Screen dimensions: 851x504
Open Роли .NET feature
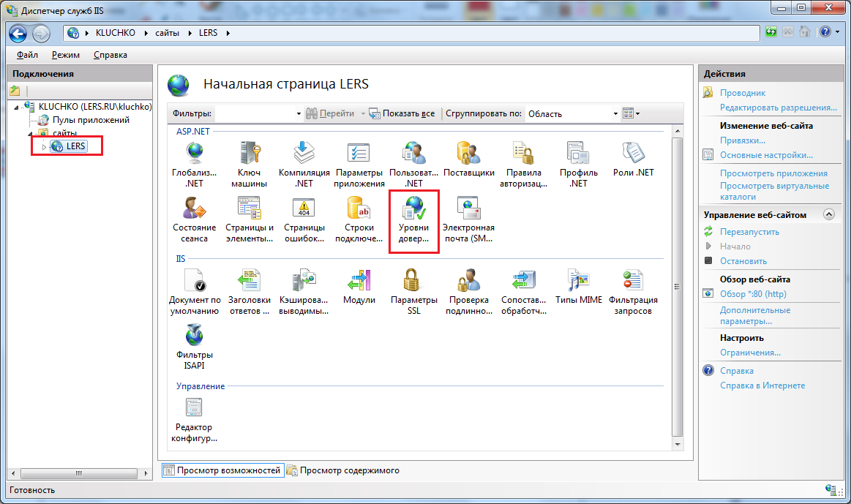click(634, 159)
